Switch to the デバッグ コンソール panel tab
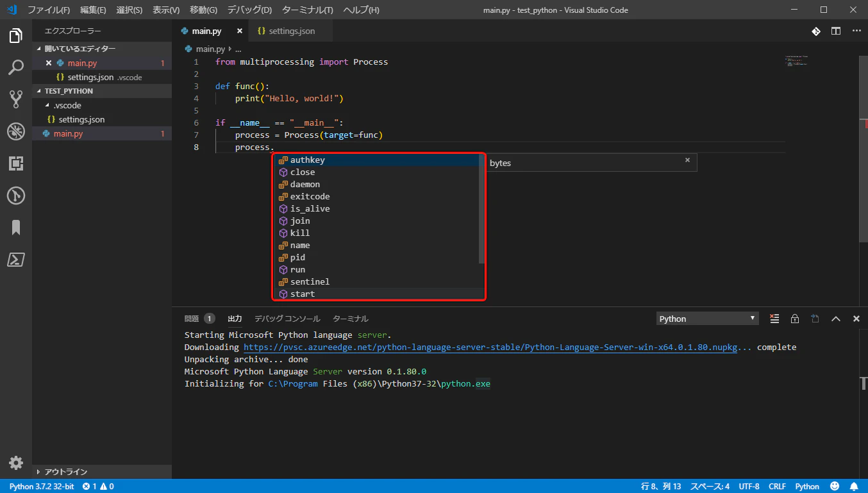Screen dimensions: 868x493 [x=287, y=319]
